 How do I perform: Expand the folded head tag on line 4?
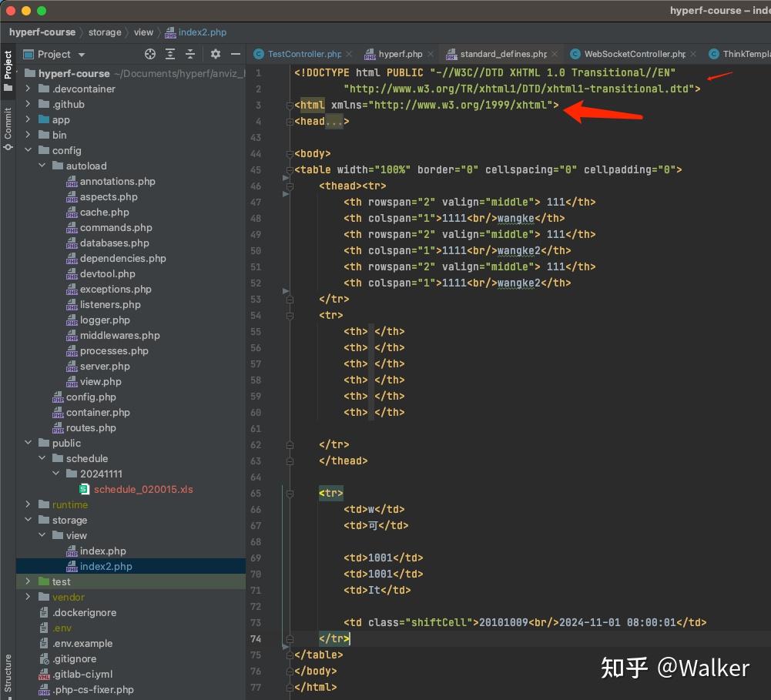tap(288, 122)
